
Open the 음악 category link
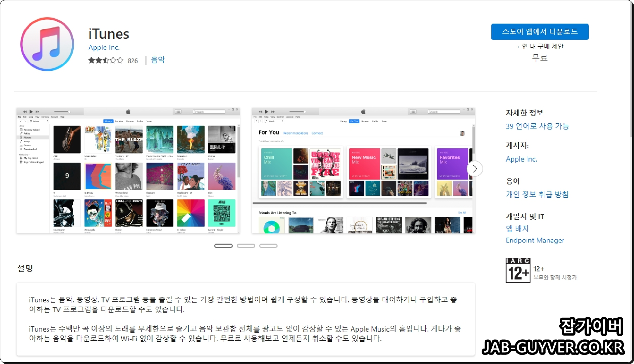tap(158, 60)
